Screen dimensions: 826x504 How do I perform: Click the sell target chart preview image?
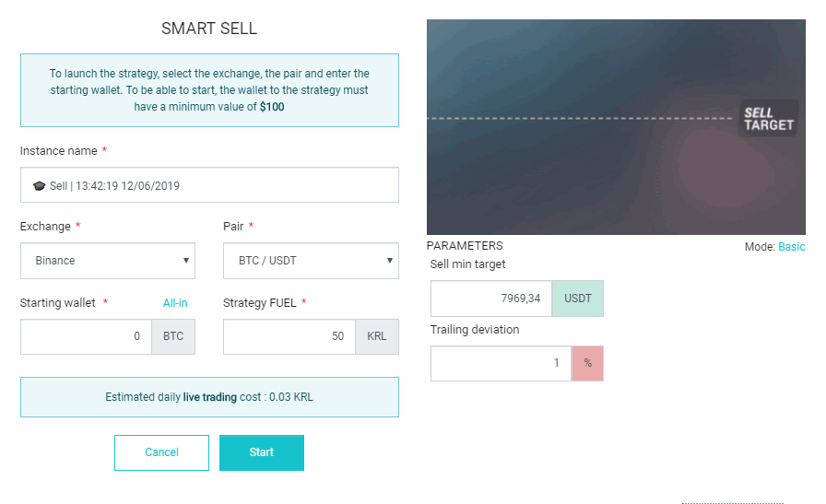(616, 127)
